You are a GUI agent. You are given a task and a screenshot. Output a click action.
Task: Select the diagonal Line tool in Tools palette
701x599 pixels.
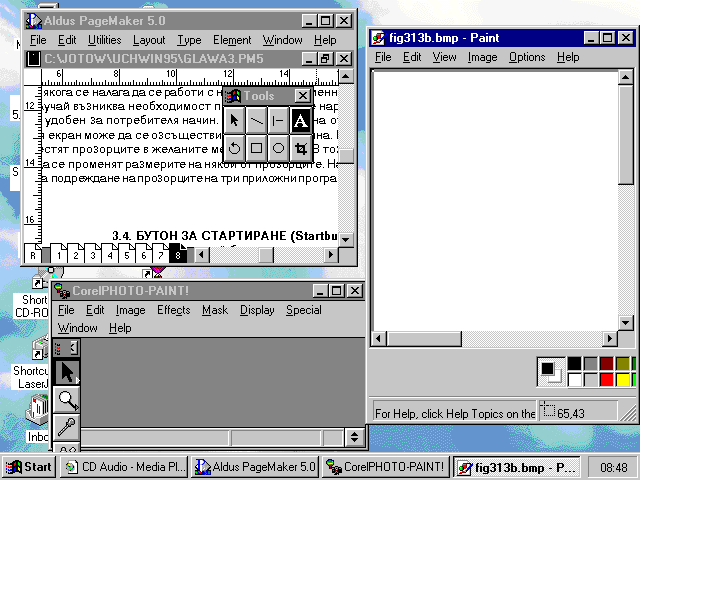pyautogui.click(x=256, y=120)
